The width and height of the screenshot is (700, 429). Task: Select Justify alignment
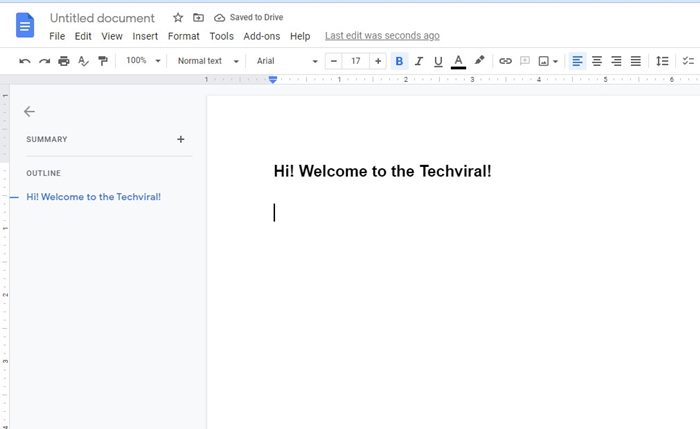636,61
